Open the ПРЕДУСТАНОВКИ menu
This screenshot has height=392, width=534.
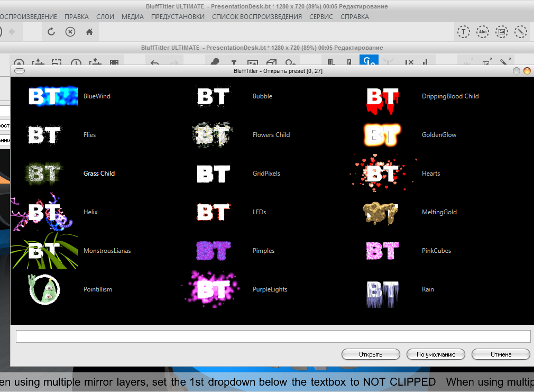coord(178,17)
